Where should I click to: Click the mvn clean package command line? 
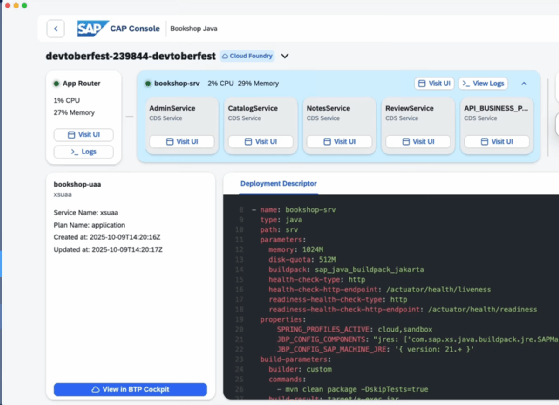(x=352, y=389)
